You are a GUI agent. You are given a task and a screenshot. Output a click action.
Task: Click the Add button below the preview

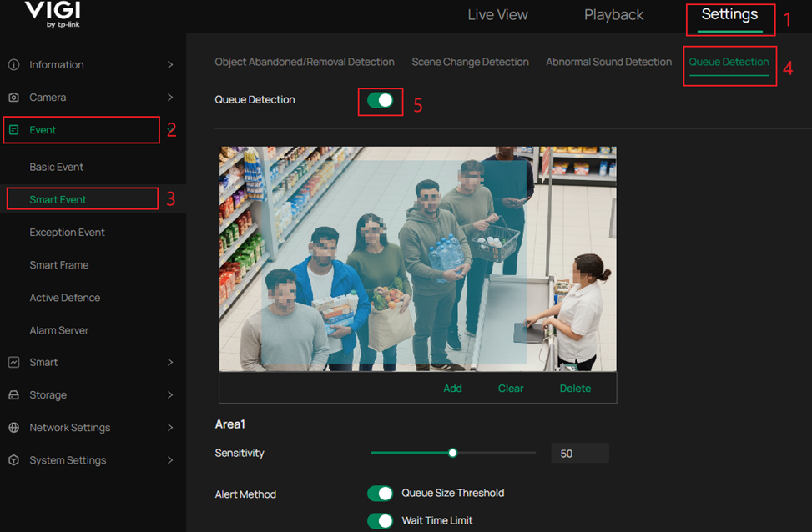[452, 388]
